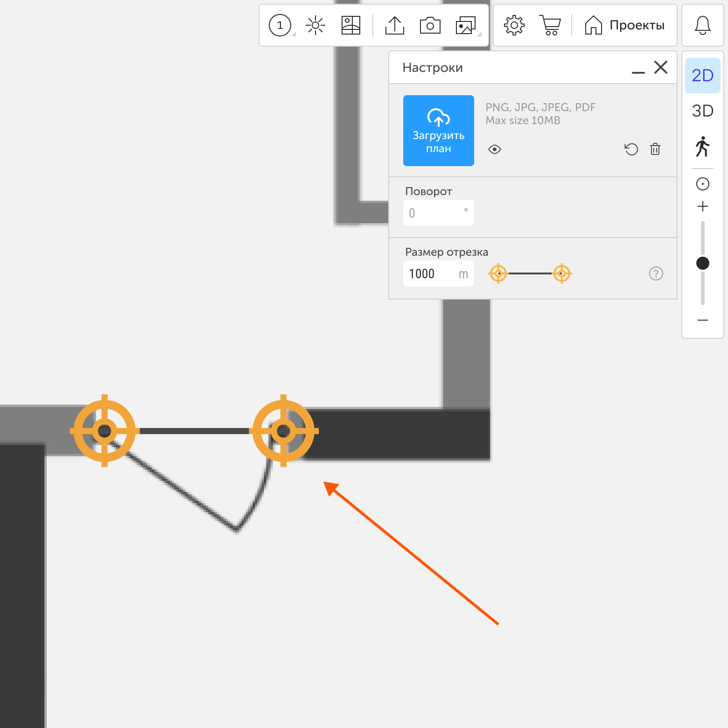
Task: Take a snapshot with camera icon
Action: tap(430, 25)
